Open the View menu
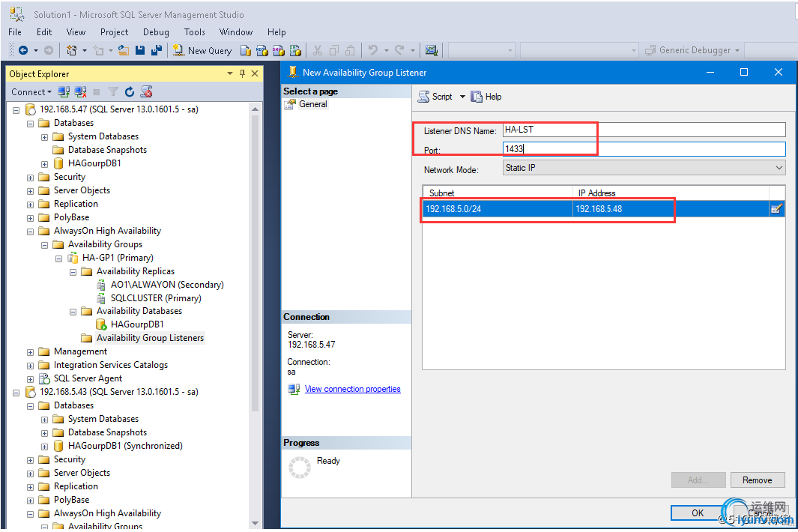The height and width of the screenshot is (532, 798). click(76, 32)
